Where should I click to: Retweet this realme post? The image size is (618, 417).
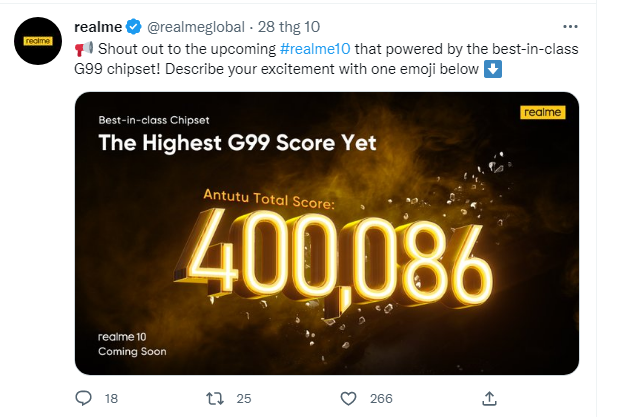[215, 398]
